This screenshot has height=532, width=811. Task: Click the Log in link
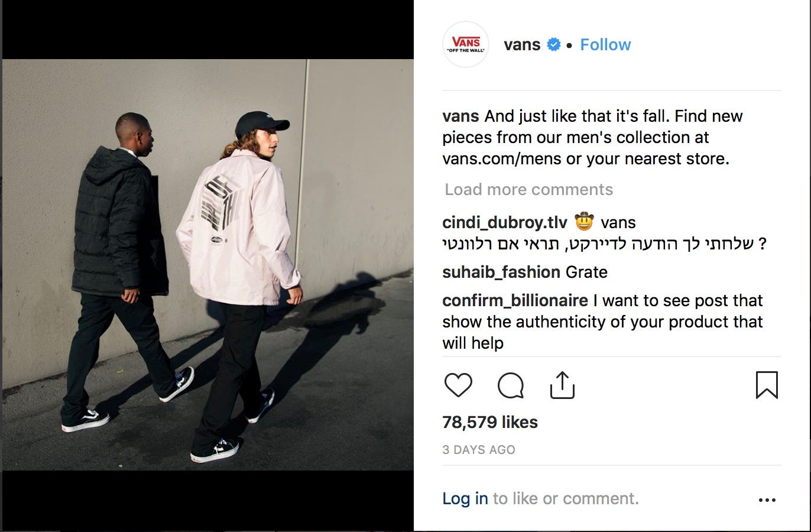[465, 499]
